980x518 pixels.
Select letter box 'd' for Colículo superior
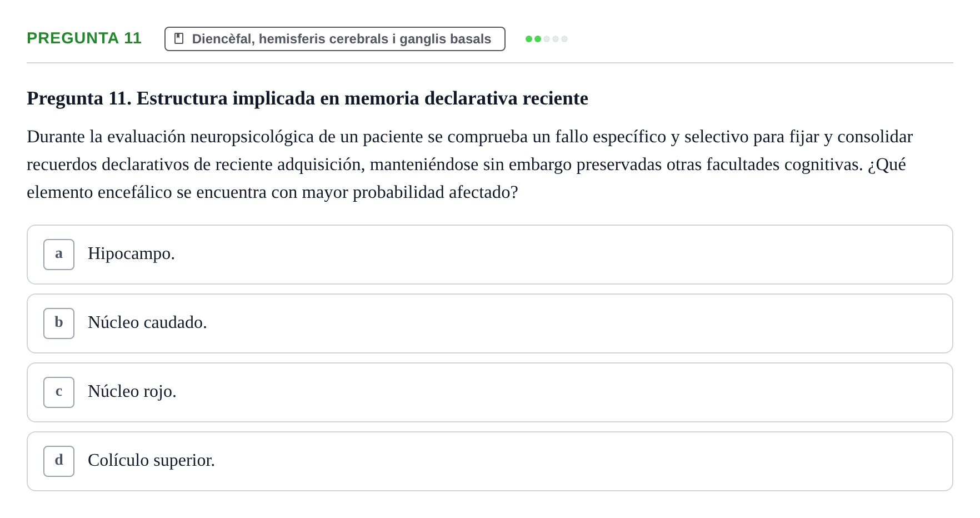pyautogui.click(x=59, y=461)
